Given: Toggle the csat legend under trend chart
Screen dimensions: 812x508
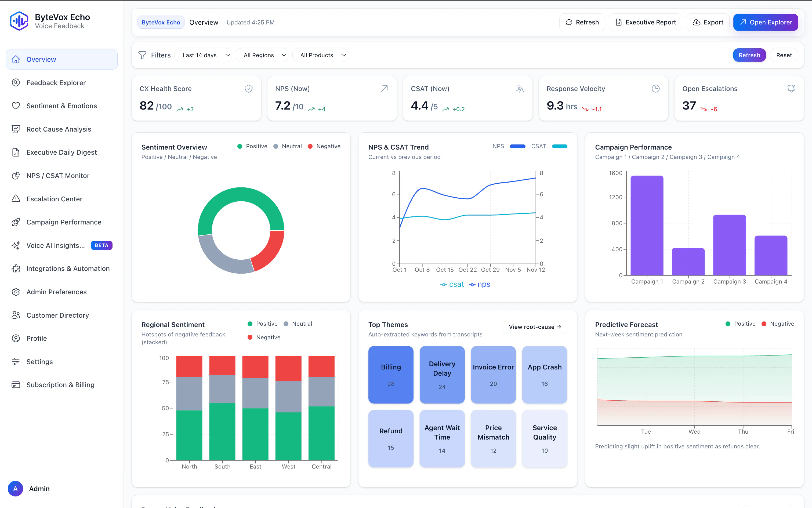Looking at the screenshot, I should (452, 284).
